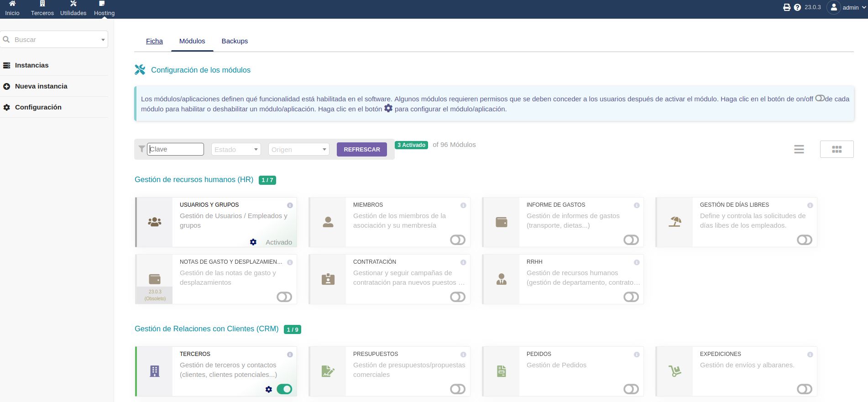The width and height of the screenshot is (868, 402).
Task: Click the Expediciones dolly cart icon
Action: pyautogui.click(x=675, y=371)
